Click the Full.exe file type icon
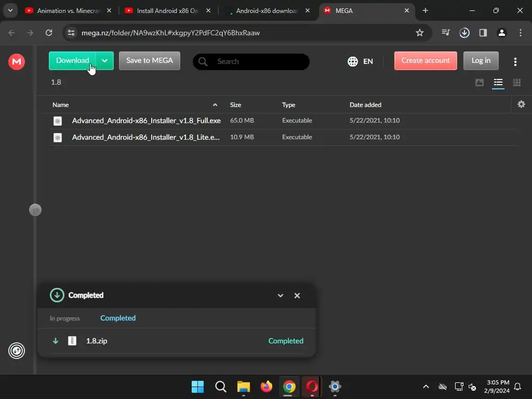 [x=58, y=121]
